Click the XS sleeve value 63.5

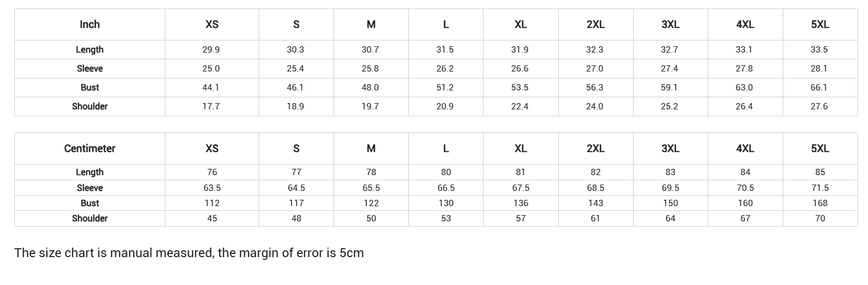(x=212, y=188)
